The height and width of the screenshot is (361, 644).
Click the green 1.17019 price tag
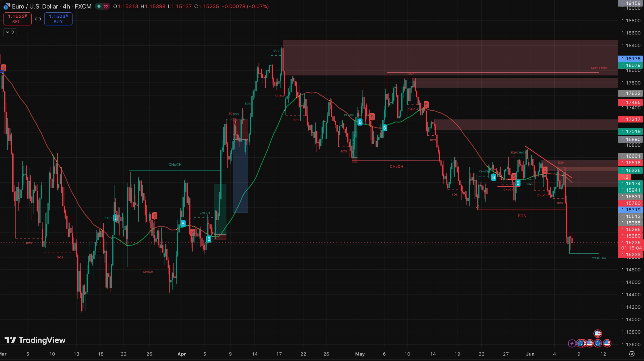[631, 131]
